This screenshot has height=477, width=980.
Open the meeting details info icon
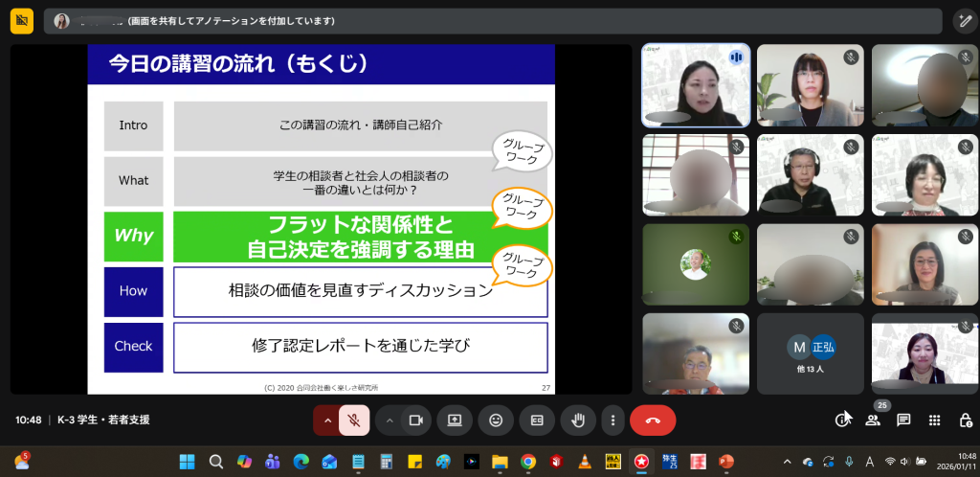pyautogui.click(x=842, y=420)
